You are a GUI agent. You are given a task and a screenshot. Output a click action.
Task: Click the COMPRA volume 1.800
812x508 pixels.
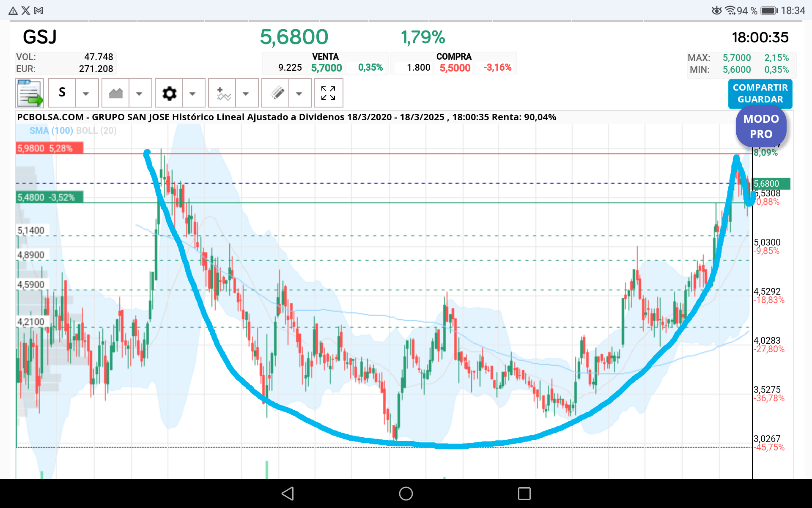pos(419,68)
